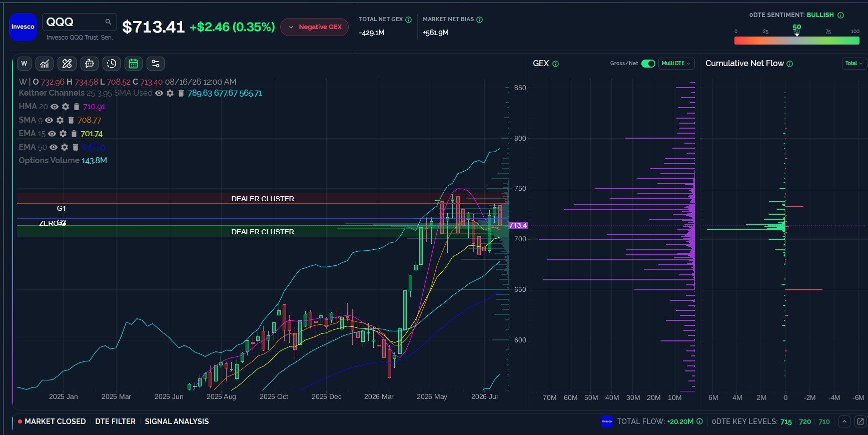Open the AI bot assistant tool
Viewport: 868px width, 435px height.
[x=90, y=64]
